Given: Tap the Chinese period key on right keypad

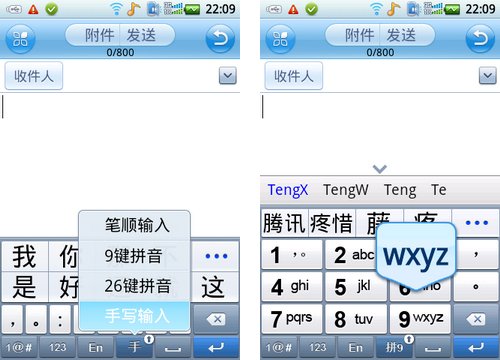Looking at the screenshot, I should point(476,287).
